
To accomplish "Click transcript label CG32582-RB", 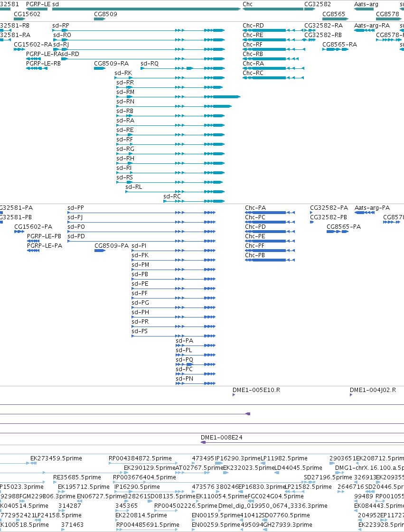I will pos(323,35).
